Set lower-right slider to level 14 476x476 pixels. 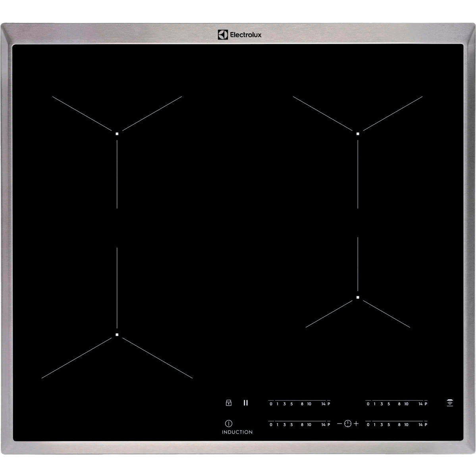(420, 424)
